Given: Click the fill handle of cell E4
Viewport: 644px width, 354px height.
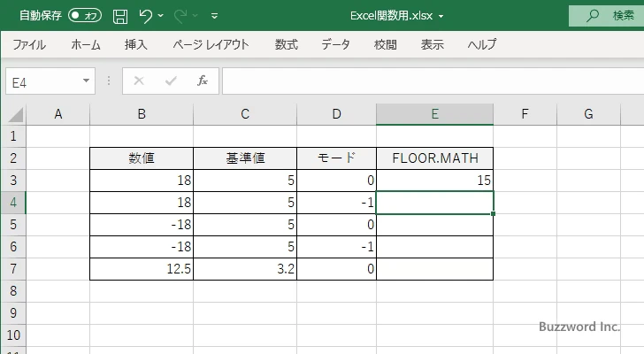Looking at the screenshot, I should click(x=493, y=213).
